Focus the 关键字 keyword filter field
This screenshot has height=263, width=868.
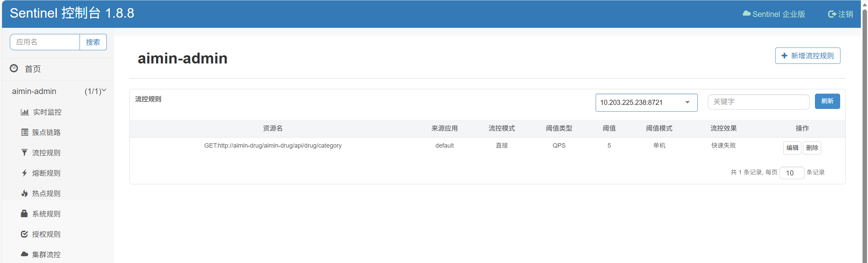coord(758,102)
